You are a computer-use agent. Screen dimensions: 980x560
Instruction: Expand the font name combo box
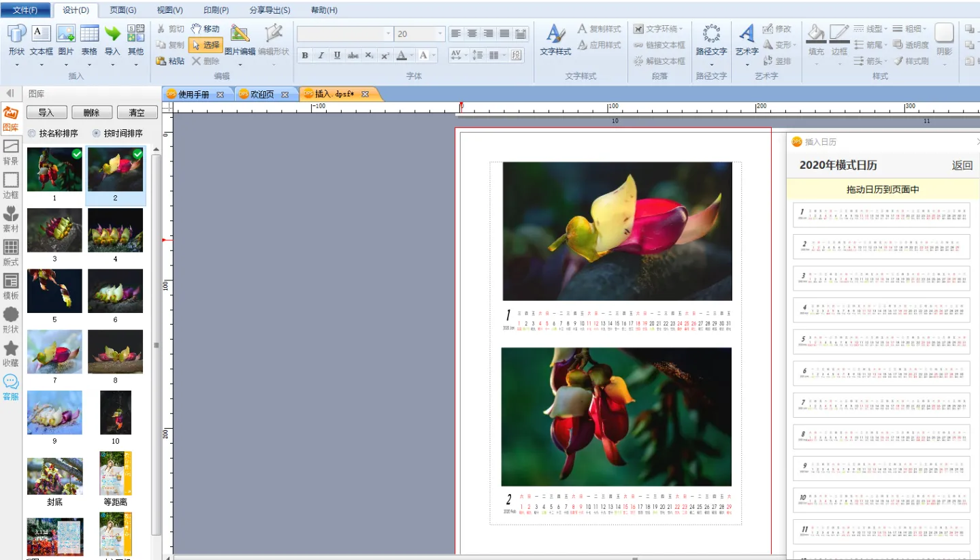(389, 34)
